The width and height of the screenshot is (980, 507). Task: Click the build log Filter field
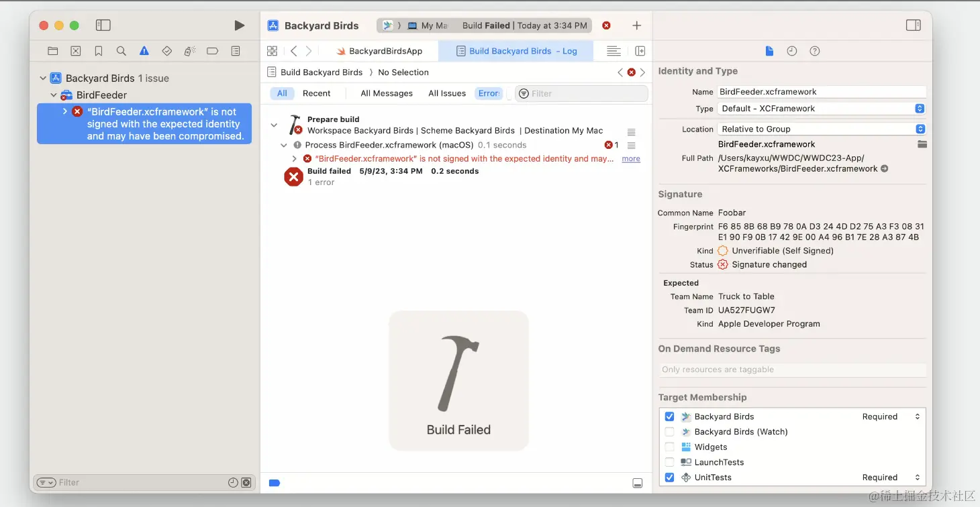pos(581,93)
